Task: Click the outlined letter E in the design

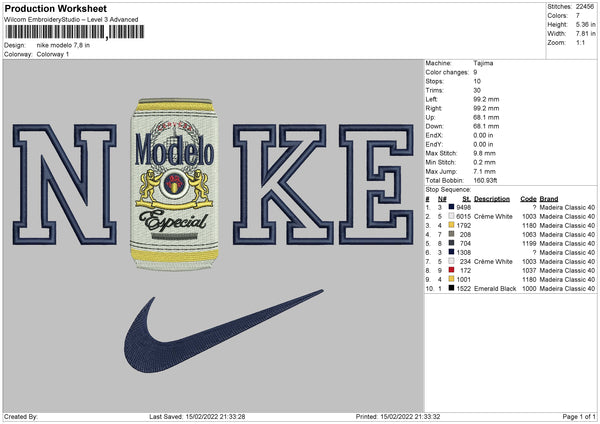Action: [x=377, y=184]
